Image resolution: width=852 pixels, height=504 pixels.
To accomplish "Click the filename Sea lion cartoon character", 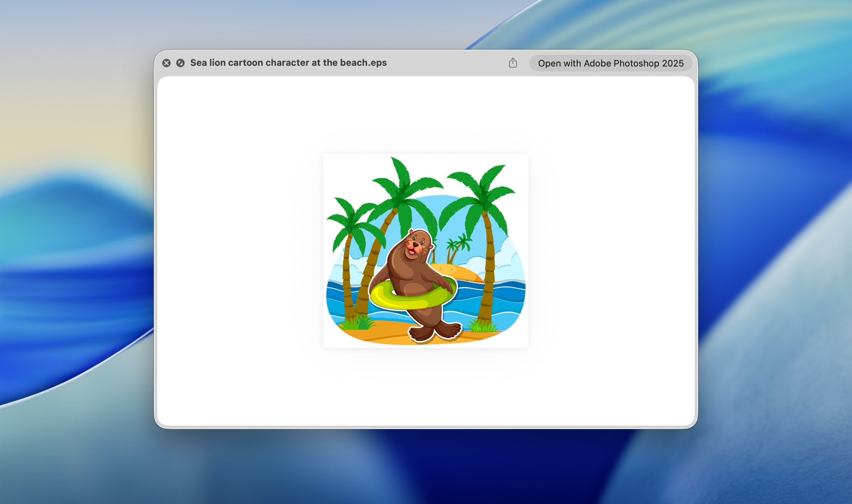I will [x=288, y=63].
